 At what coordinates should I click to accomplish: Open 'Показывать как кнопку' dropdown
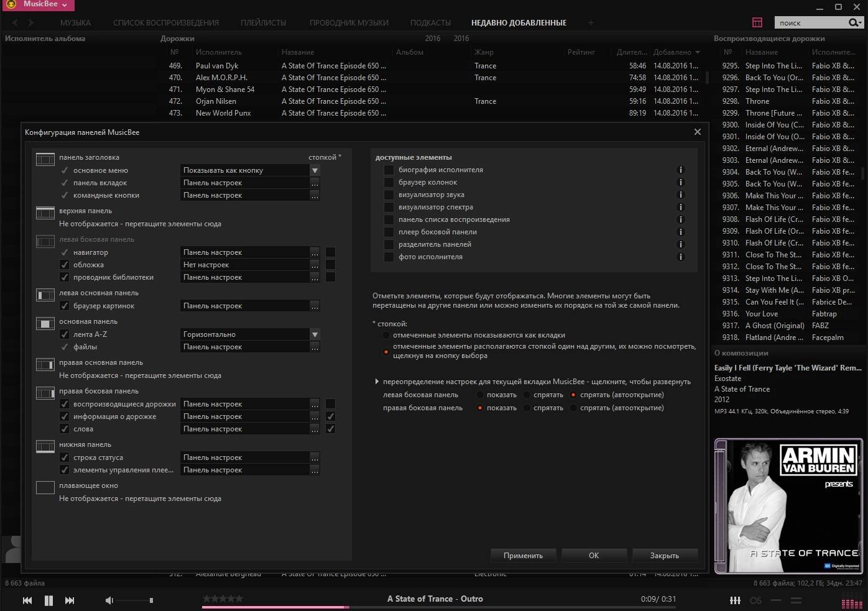[315, 170]
